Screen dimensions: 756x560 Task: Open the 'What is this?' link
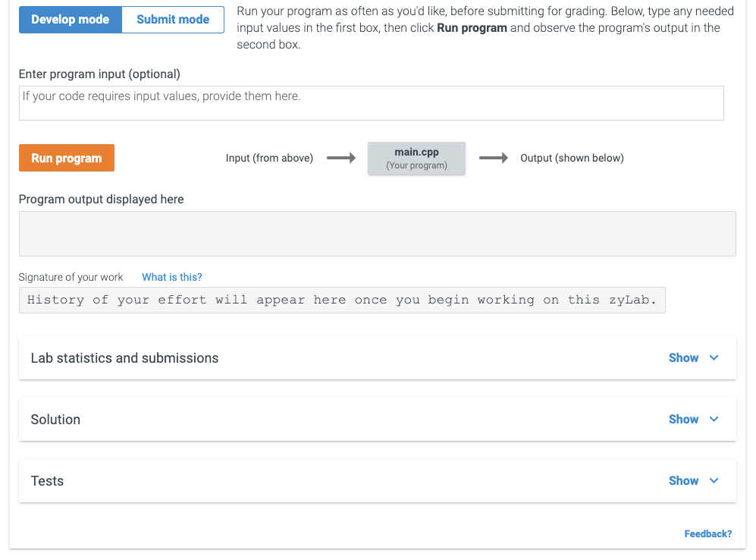click(172, 277)
